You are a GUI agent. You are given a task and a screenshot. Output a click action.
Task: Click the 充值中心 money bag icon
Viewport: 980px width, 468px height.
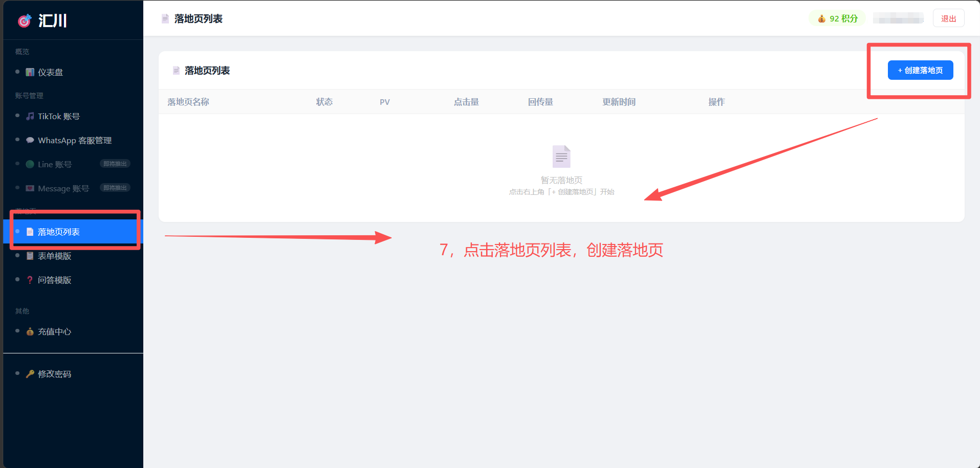(x=30, y=331)
